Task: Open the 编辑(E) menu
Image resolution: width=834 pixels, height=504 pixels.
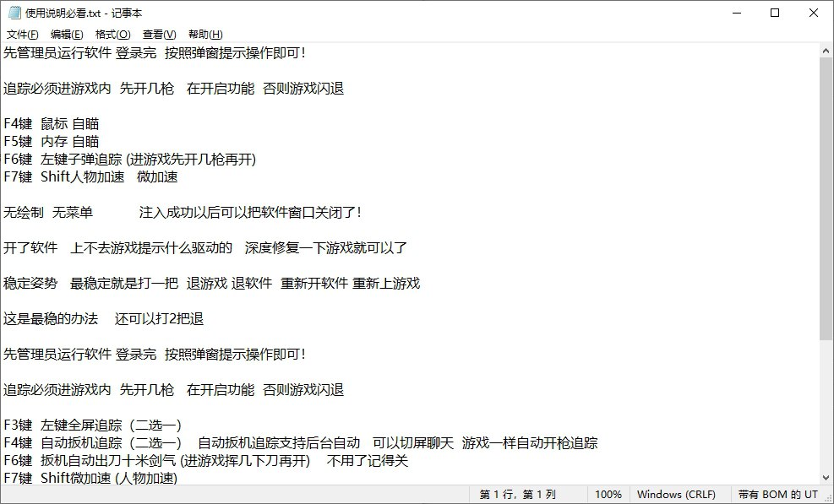Action: (x=68, y=34)
